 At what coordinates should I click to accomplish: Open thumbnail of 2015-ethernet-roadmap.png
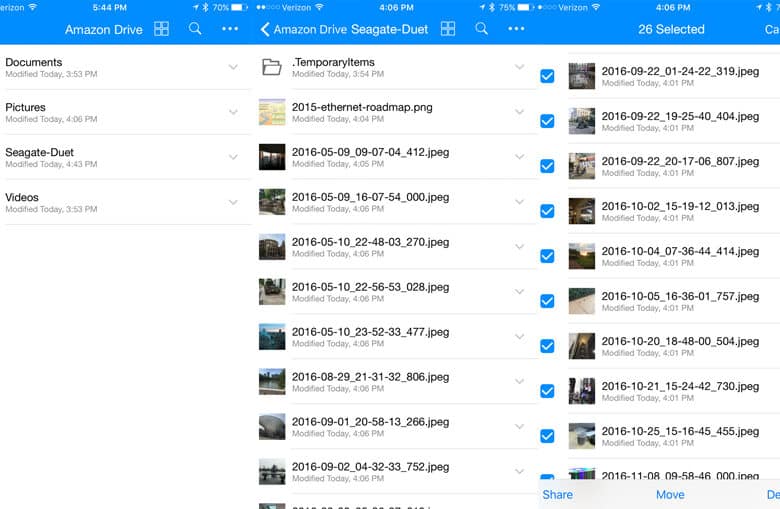coord(272,112)
